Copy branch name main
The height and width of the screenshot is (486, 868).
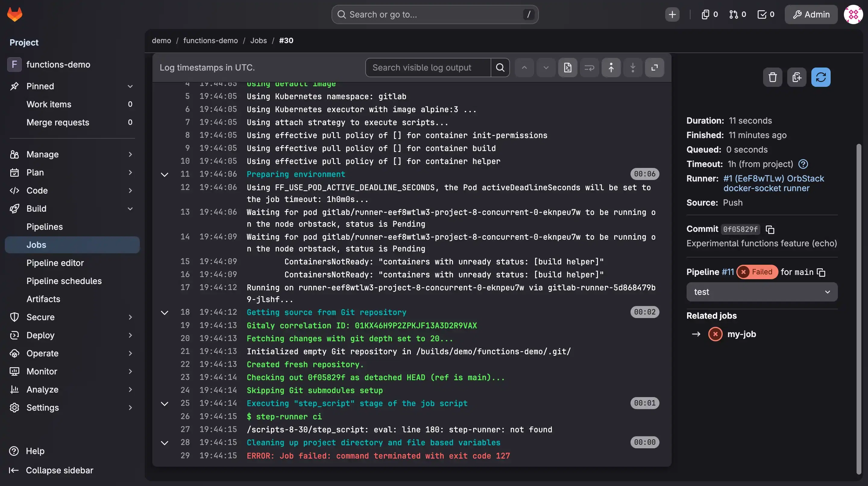tap(821, 272)
